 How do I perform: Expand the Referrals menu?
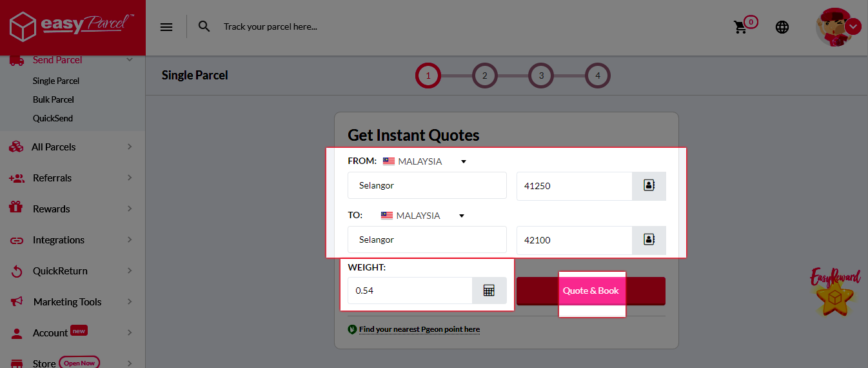pos(130,178)
